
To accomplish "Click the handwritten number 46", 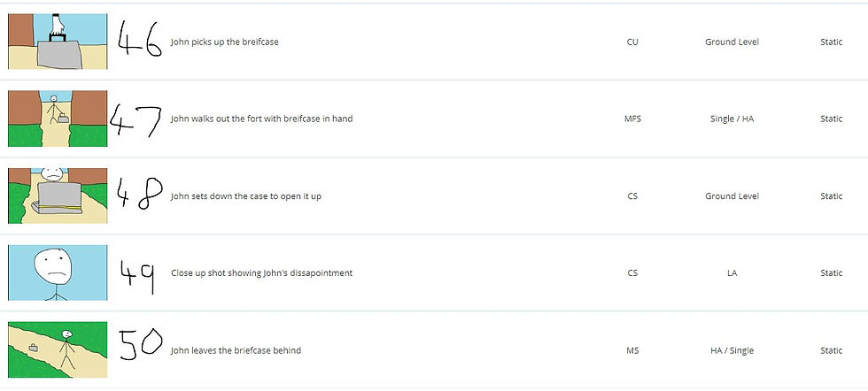I will pyautogui.click(x=140, y=40).
